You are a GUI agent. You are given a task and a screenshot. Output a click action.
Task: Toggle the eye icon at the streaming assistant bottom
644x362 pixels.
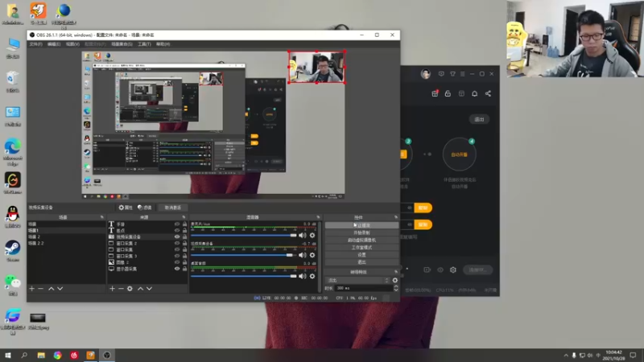coord(440,269)
